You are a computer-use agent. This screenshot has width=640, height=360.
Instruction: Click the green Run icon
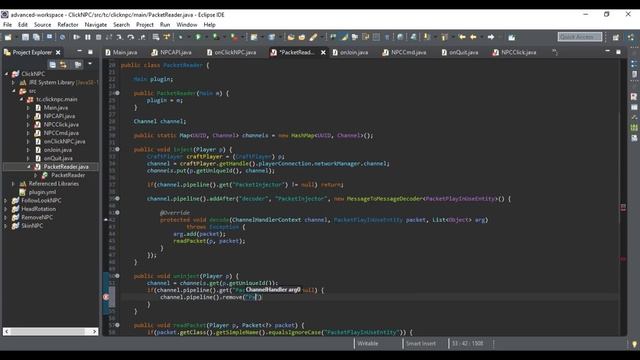click(x=198, y=37)
